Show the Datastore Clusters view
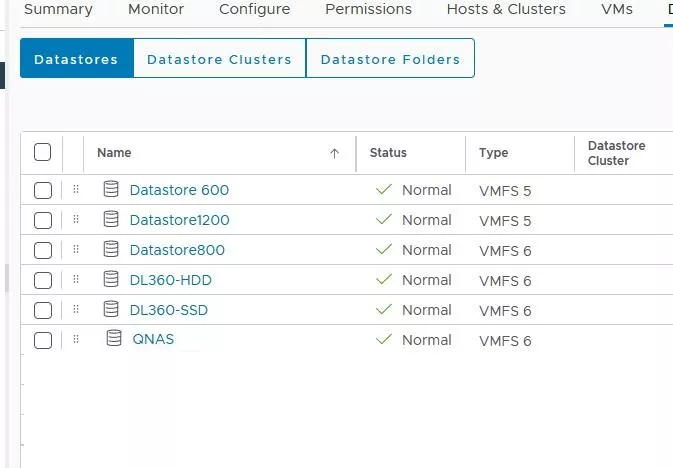The width and height of the screenshot is (673, 468). point(219,58)
